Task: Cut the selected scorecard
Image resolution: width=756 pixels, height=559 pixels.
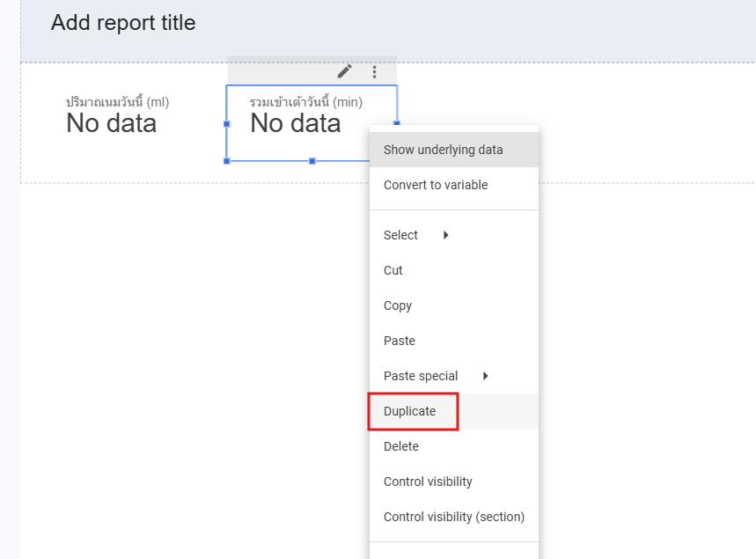Action: click(x=393, y=270)
